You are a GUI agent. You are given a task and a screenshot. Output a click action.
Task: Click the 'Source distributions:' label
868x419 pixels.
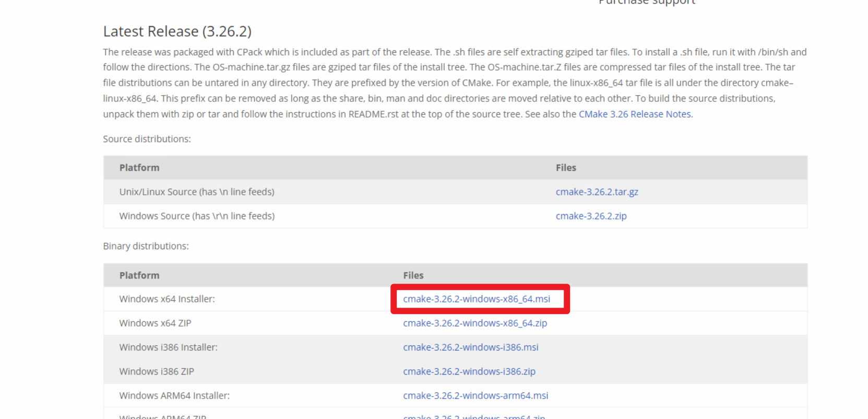pyautogui.click(x=147, y=139)
